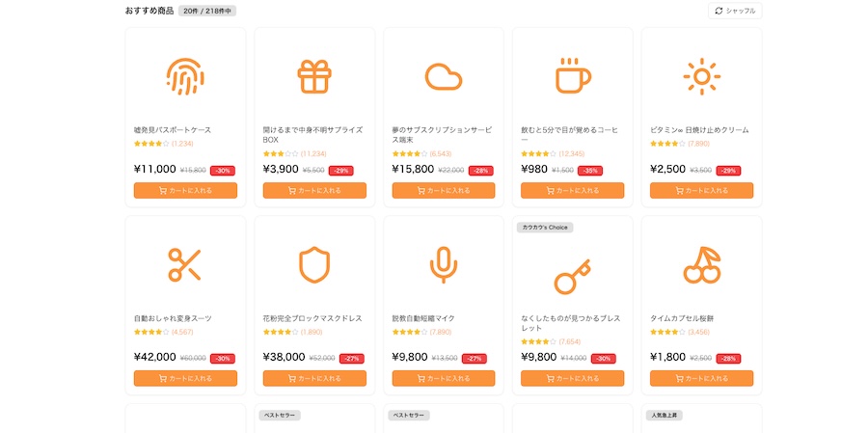Click the cloud icon for the subscription device

pyautogui.click(x=443, y=76)
